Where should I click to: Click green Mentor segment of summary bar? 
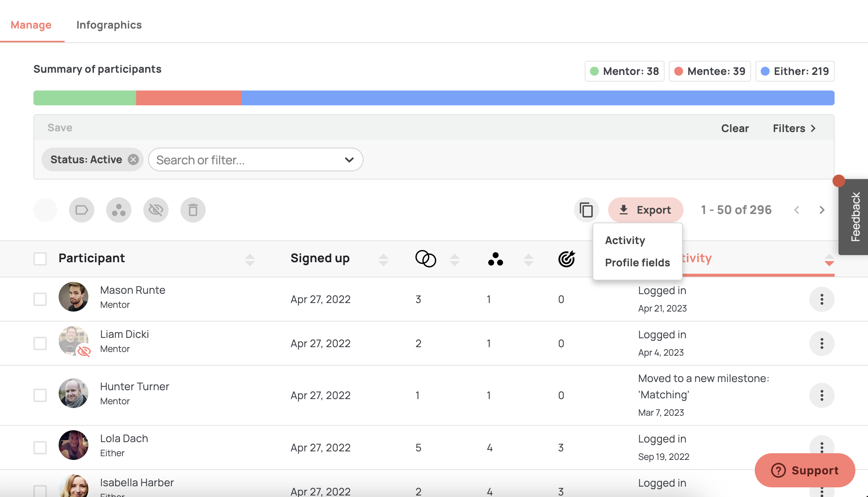(x=85, y=98)
